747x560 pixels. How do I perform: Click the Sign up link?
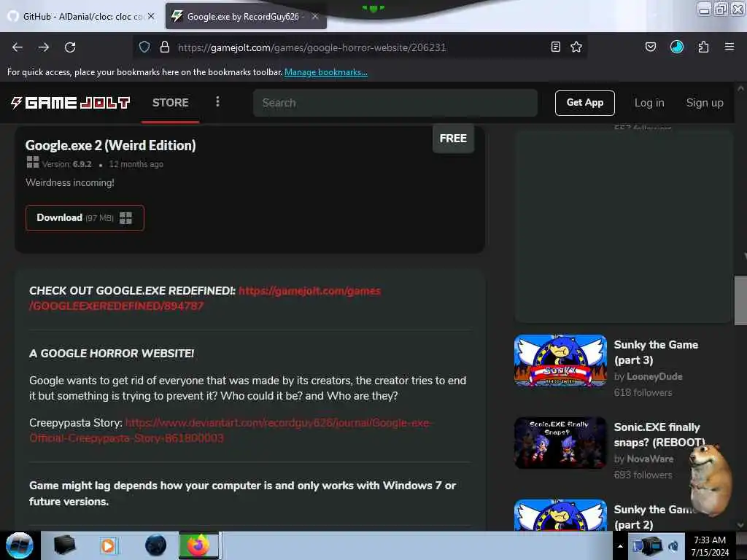point(705,103)
